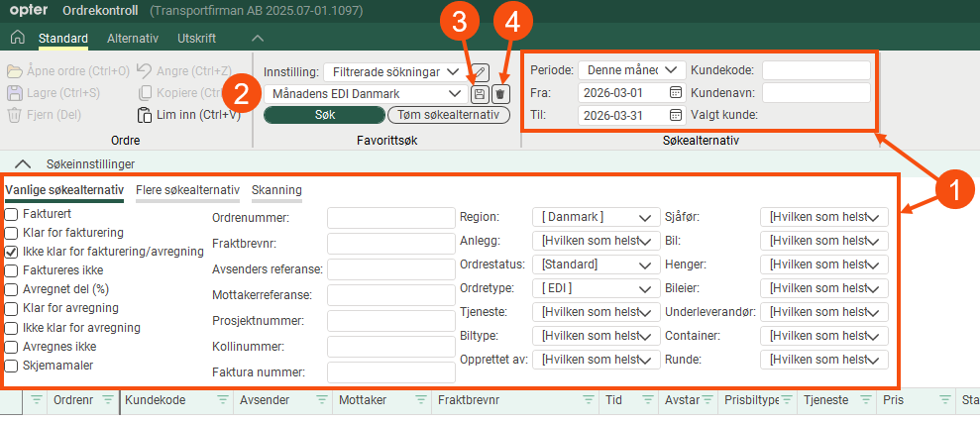
Task: Open the calendar picker for Til date
Action: click(676, 115)
